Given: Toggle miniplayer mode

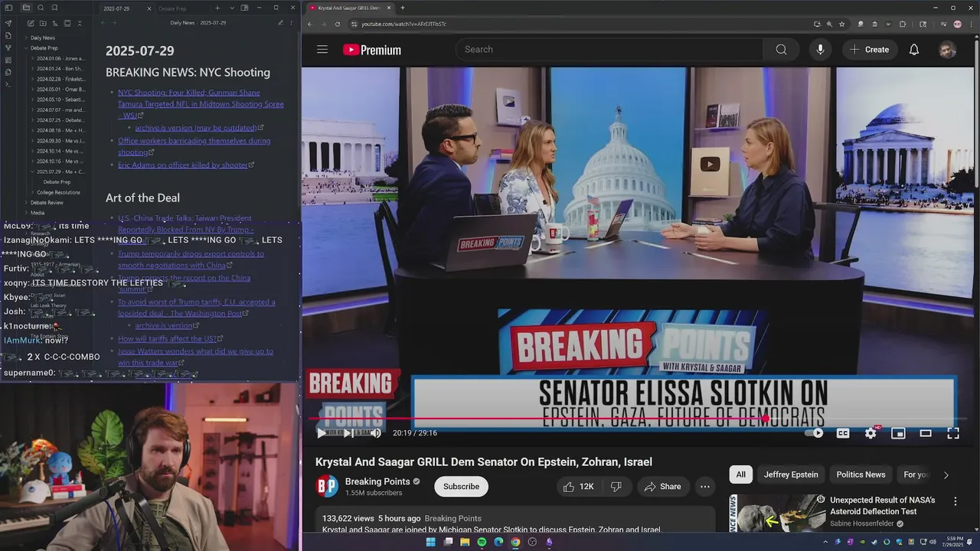Looking at the screenshot, I should [x=898, y=433].
